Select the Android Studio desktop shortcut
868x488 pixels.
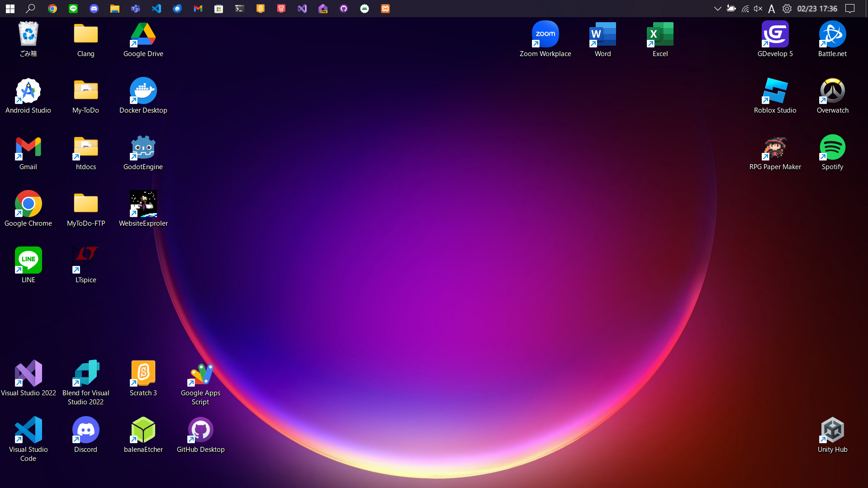tap(28, 96)
